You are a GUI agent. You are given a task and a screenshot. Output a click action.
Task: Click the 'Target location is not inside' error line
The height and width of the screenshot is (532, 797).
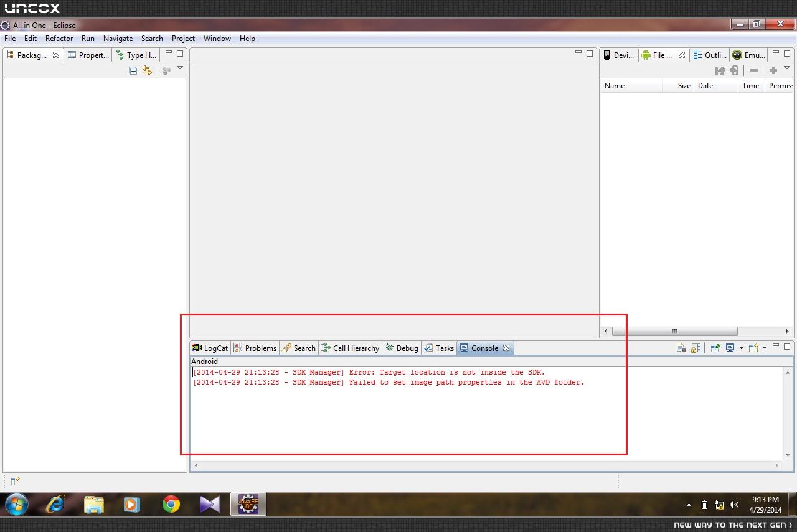369,372
